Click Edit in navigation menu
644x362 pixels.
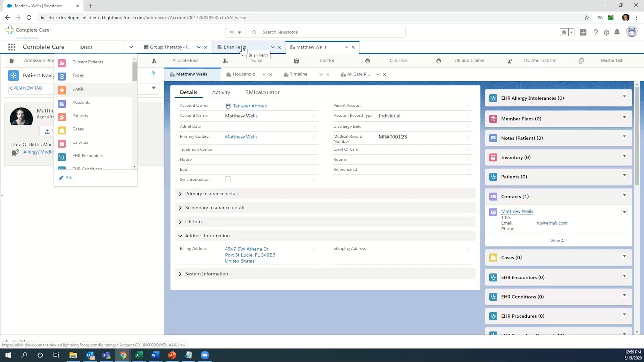click(70, 178)
